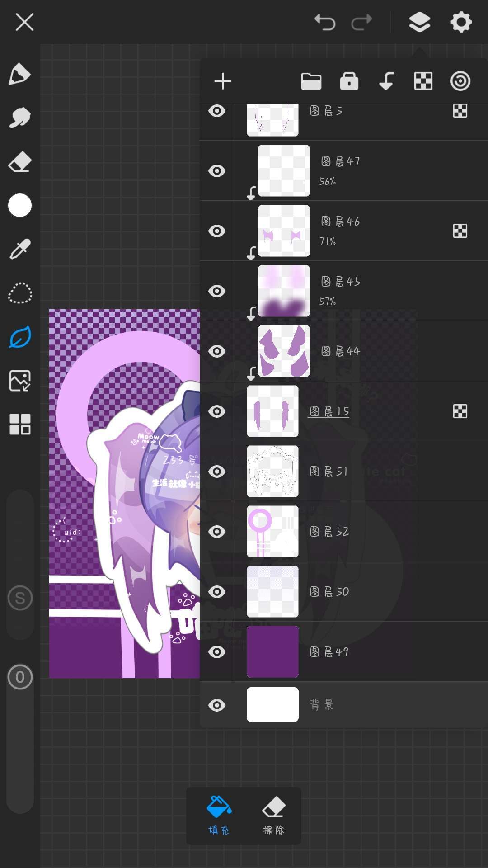The height and width of the screenshot is (868, 488).
Task: Hide 图层 49 with its eye icon
Action: (x=217, y=651)
